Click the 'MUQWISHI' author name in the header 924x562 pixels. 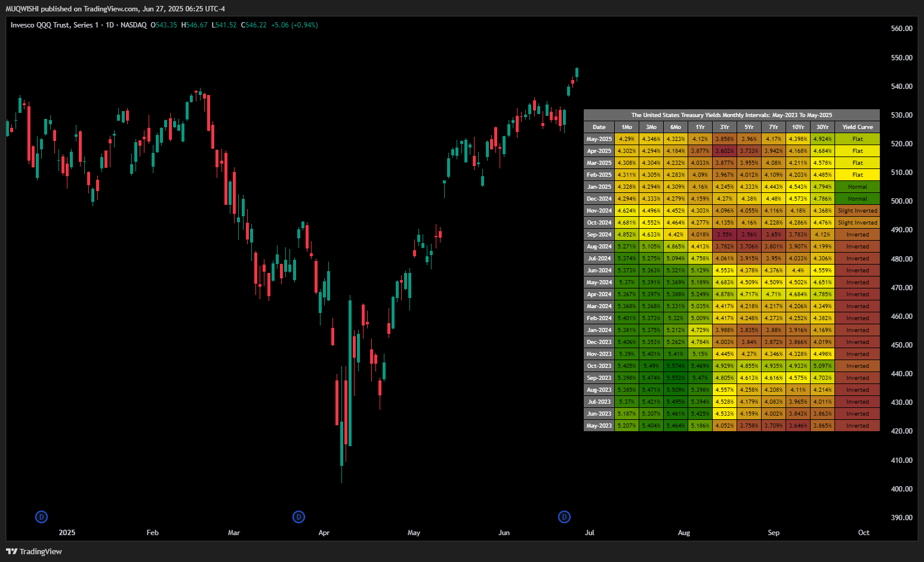click(x=22, y=9)
